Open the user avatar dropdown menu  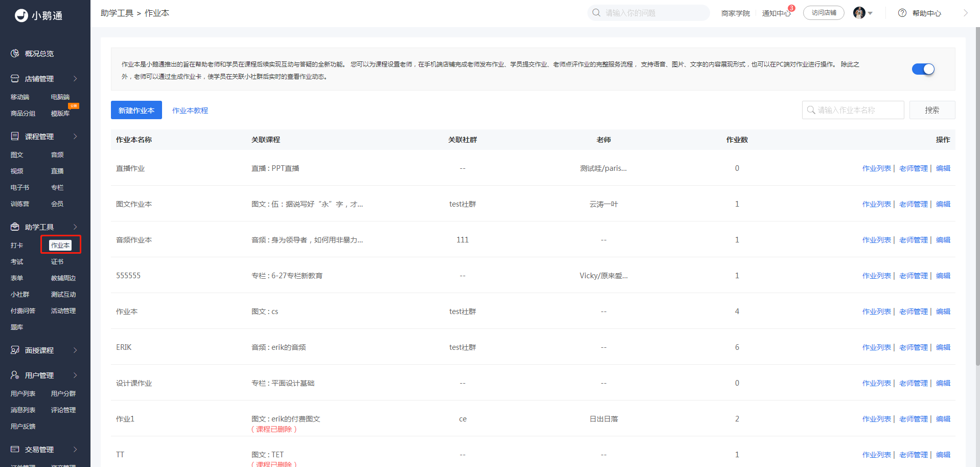pos(863,13)
